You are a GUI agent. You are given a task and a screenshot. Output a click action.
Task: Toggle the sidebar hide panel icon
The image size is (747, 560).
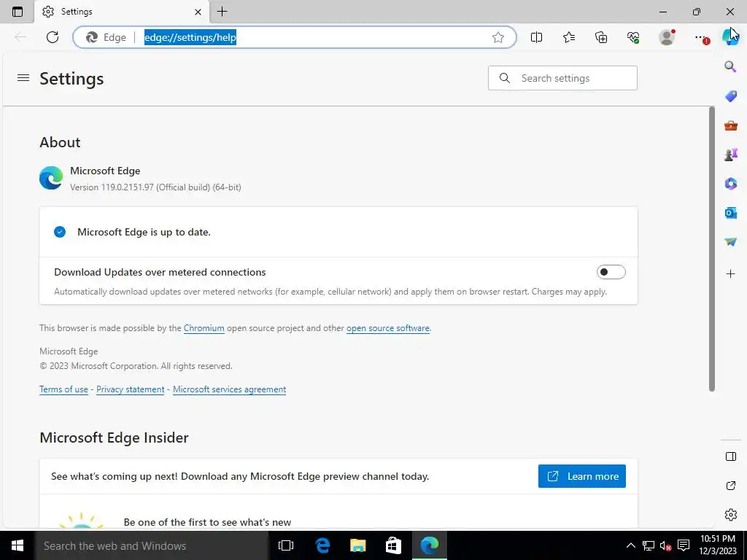[x=730, y=456]
